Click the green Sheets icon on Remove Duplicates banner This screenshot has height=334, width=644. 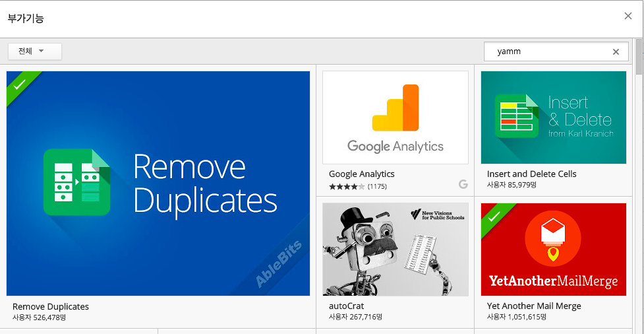[x=76, y=182]
